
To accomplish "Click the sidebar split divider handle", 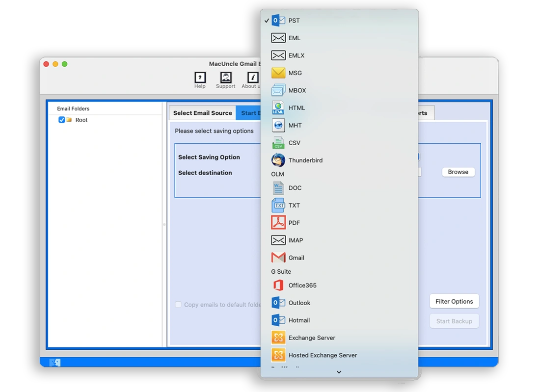I will tap(164, 225).
